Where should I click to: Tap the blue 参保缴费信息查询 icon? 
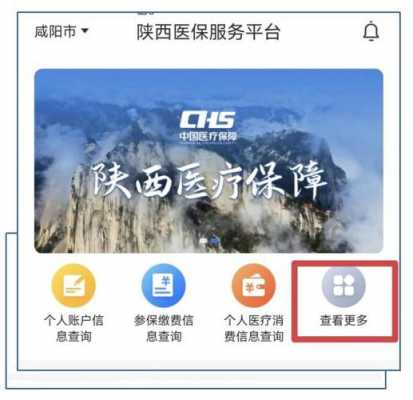tap(164, 285)
